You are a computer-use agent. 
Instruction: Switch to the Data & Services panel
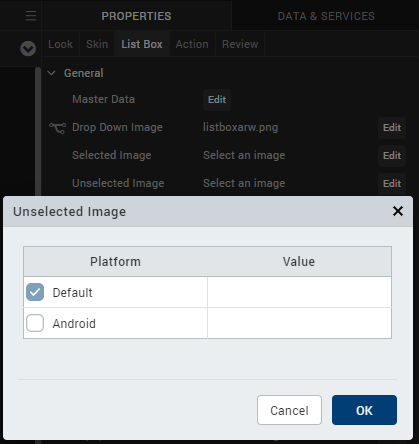pos(326,16)
